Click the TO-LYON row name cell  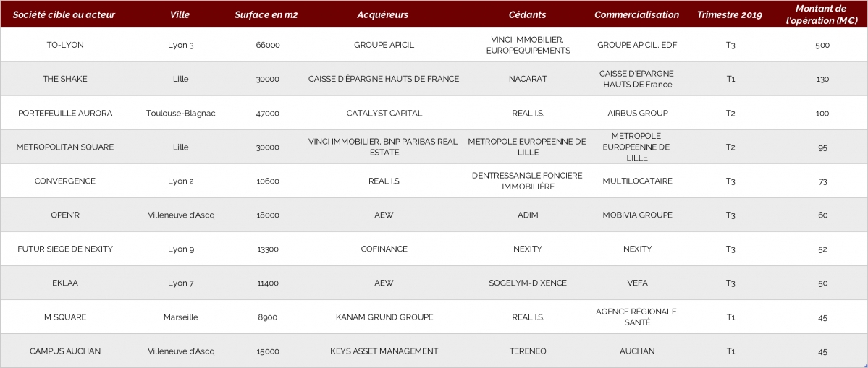tap(65, 45)
